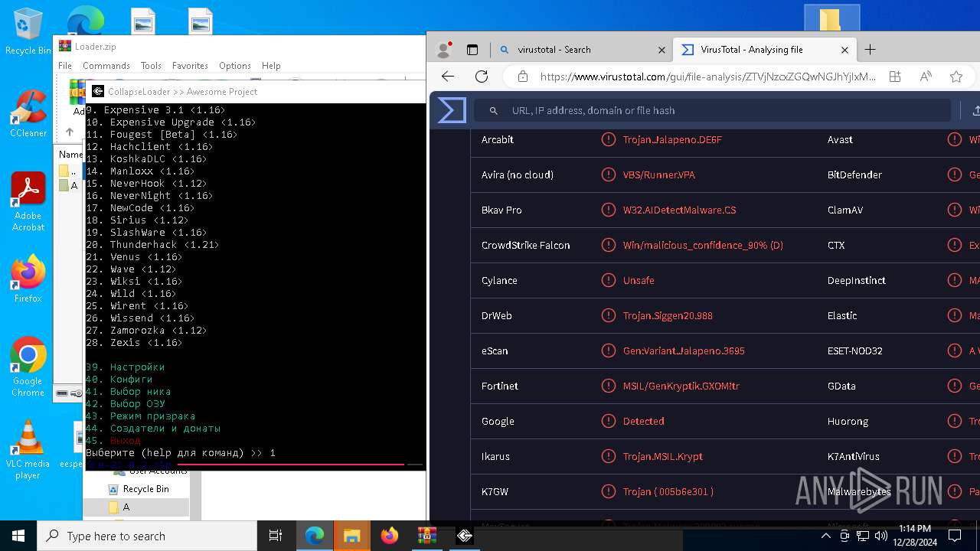Viewport: 980px width, 551px height.
Task: Click Cylance Unsafe result
Action: [639, 280]
